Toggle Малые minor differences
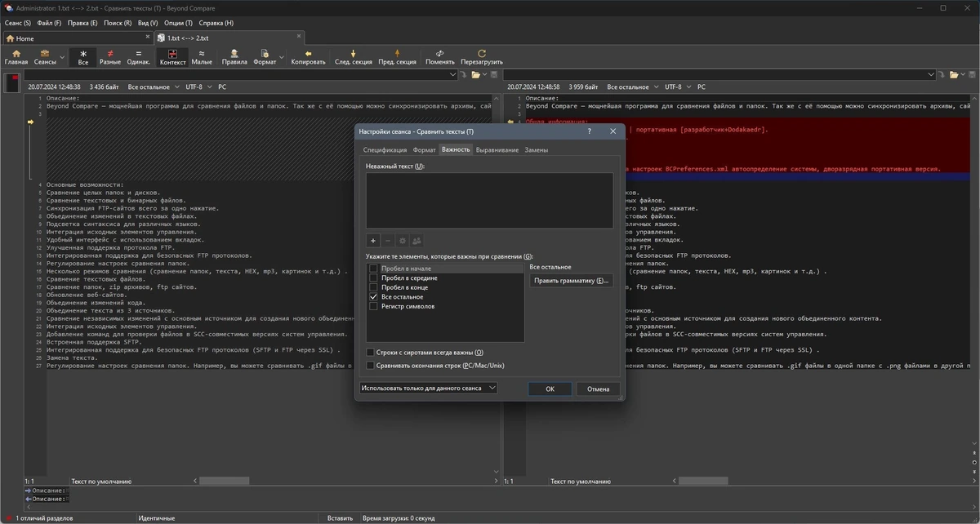980x524 pixels. tap(202, 57)
